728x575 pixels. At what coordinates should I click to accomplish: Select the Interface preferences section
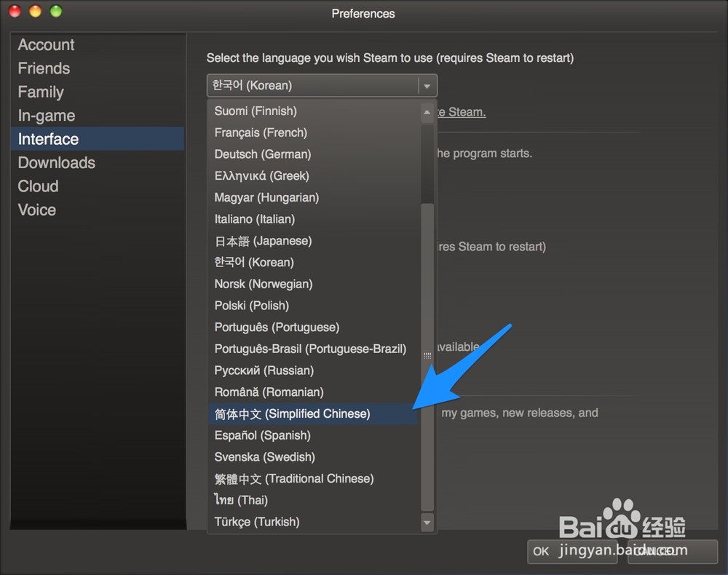(98, 139)
